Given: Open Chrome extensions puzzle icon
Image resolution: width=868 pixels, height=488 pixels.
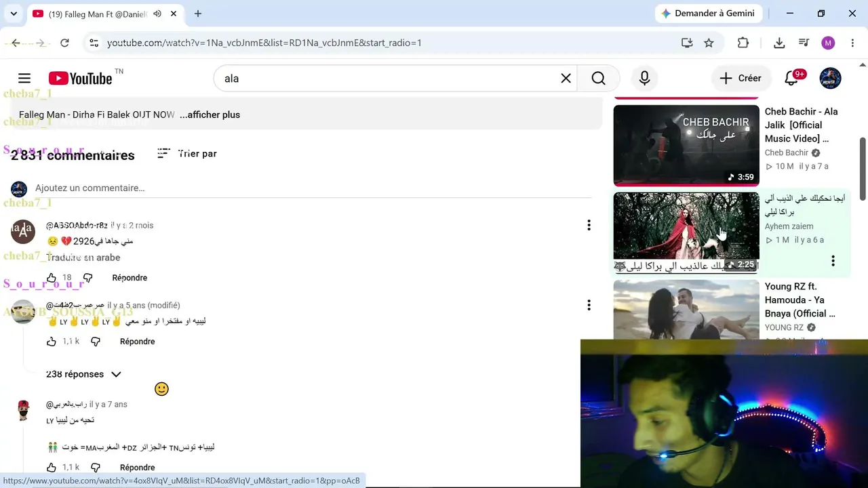Looking at the screenshot, I should 743,43.
